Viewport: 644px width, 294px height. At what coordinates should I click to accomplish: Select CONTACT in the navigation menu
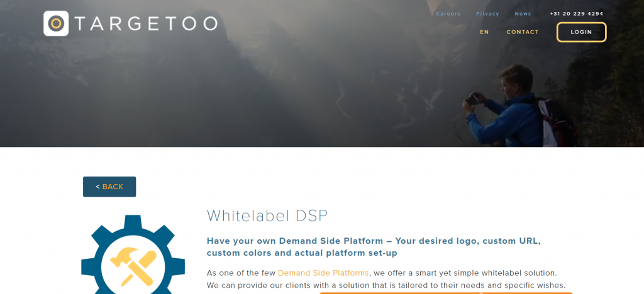523,32
